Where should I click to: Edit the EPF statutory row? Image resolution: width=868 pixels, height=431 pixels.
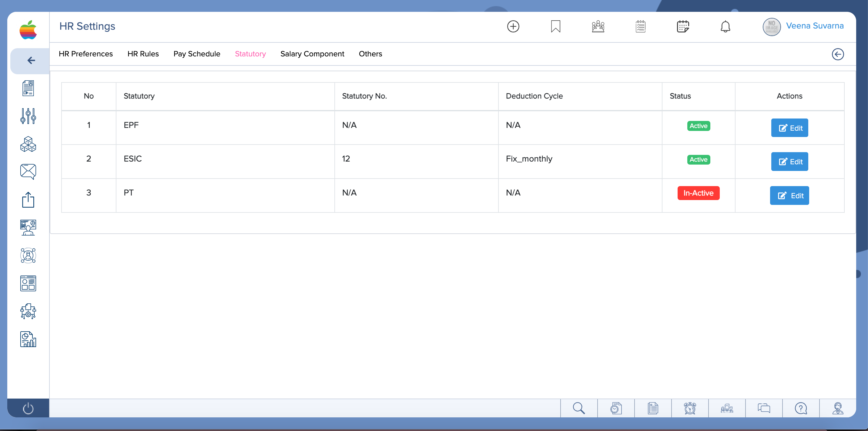click(x=789, y=128)
